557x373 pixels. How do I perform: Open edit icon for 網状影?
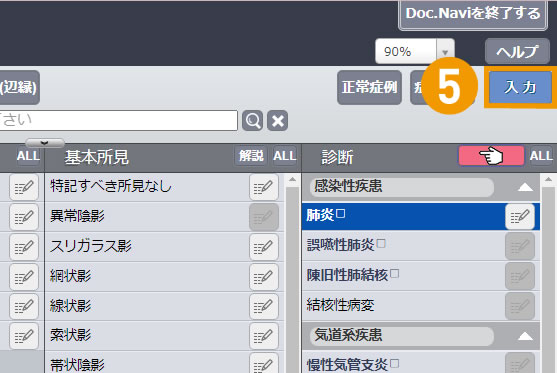264,276
